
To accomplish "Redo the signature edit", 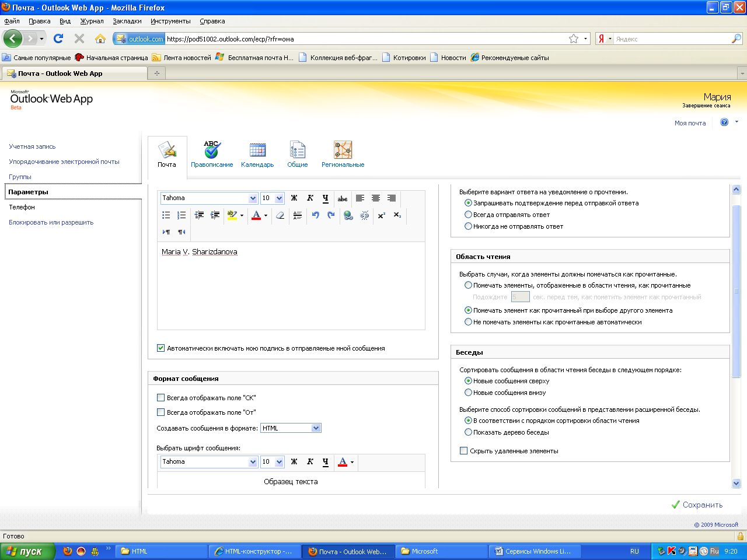I will pos(331,215).
